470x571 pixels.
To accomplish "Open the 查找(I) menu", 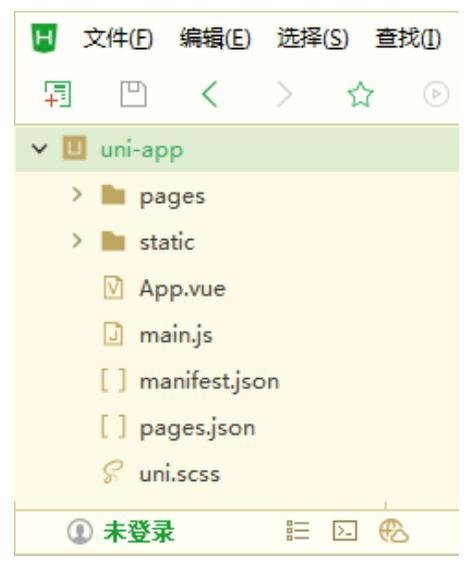I will tap(408, 38).
